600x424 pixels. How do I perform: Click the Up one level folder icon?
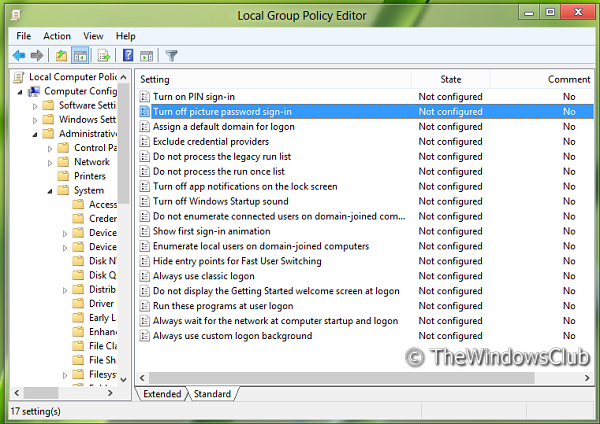click(x=61, y=56)
